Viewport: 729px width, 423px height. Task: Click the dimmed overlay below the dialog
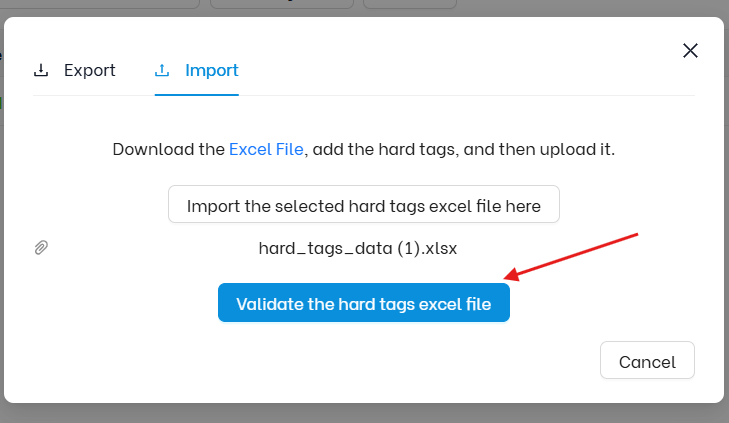pos(364,414)
